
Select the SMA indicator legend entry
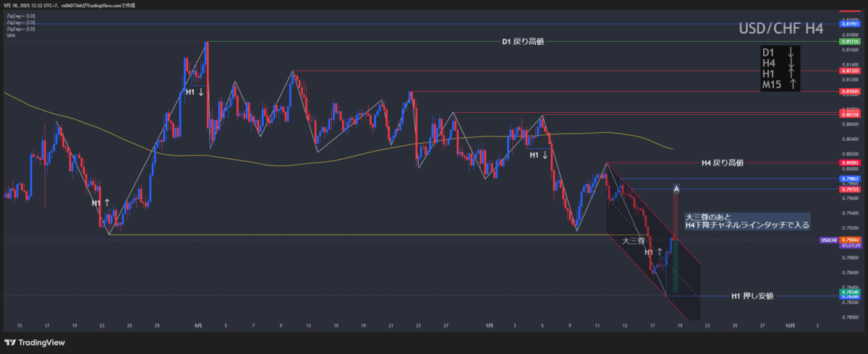coord(11,35)
